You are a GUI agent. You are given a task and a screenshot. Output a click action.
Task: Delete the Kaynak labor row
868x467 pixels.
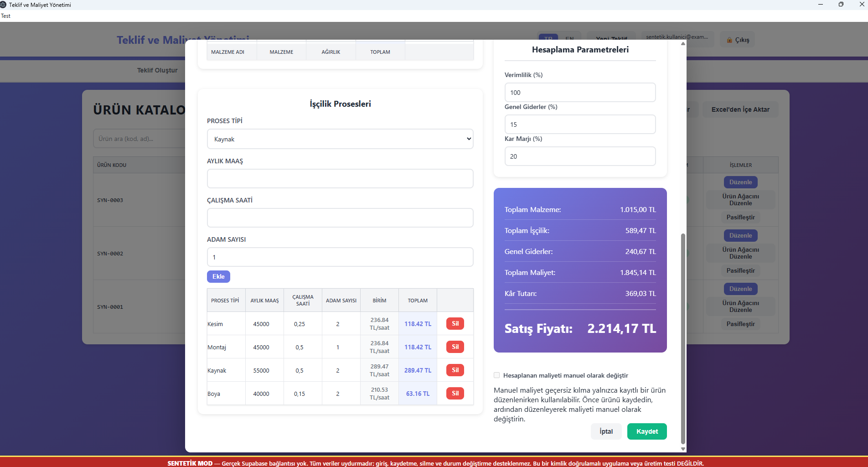(455, 370)
